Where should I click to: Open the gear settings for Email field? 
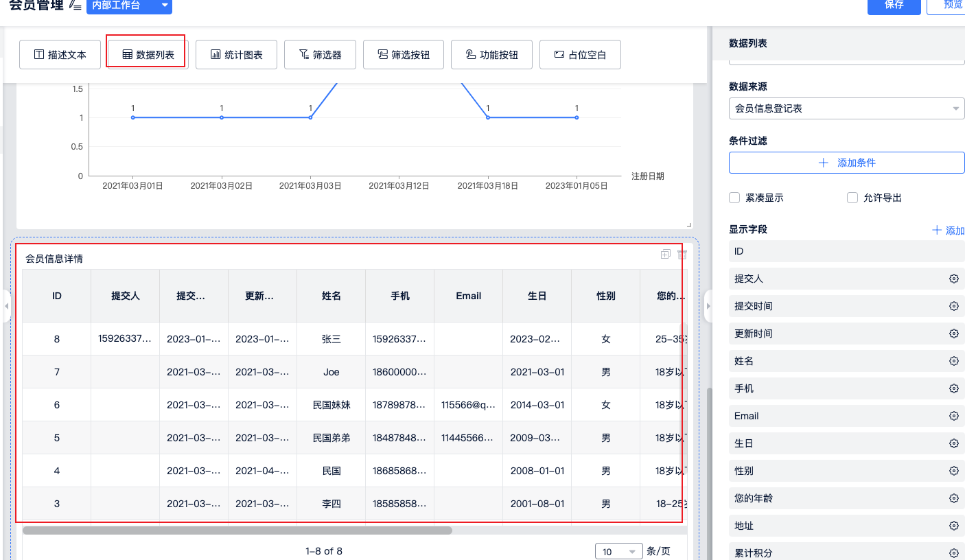[953, 416]
